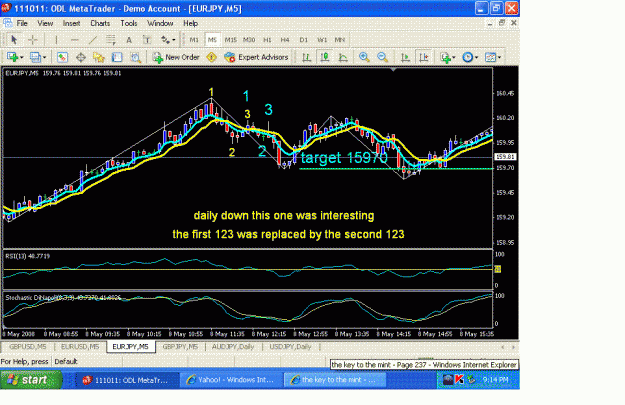Click the ODL MetaTrader taskbar button
The height and width of the screenshot is (405, 625).
[x=128, y=380]
